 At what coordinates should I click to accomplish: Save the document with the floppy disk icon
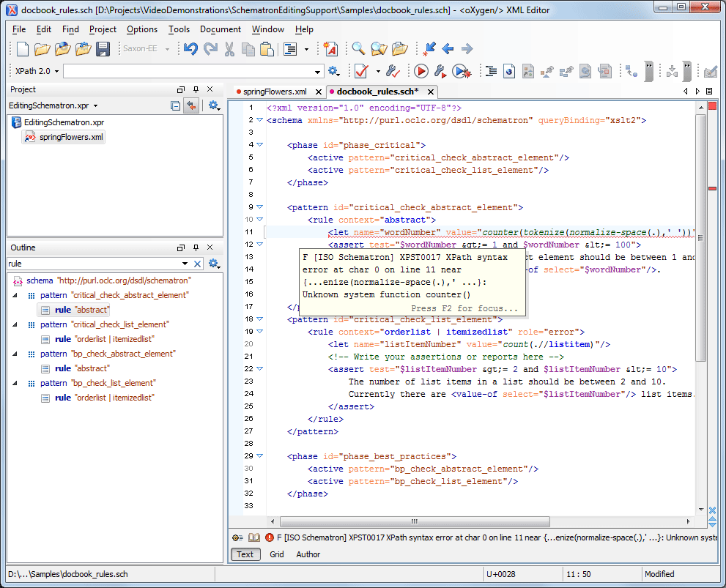coord(103,48)
